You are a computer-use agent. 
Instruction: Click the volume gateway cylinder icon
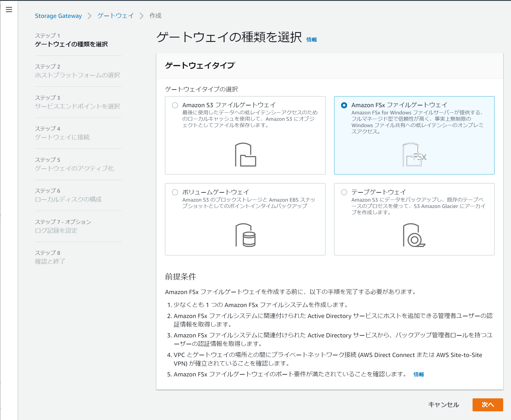click(245, 235)
